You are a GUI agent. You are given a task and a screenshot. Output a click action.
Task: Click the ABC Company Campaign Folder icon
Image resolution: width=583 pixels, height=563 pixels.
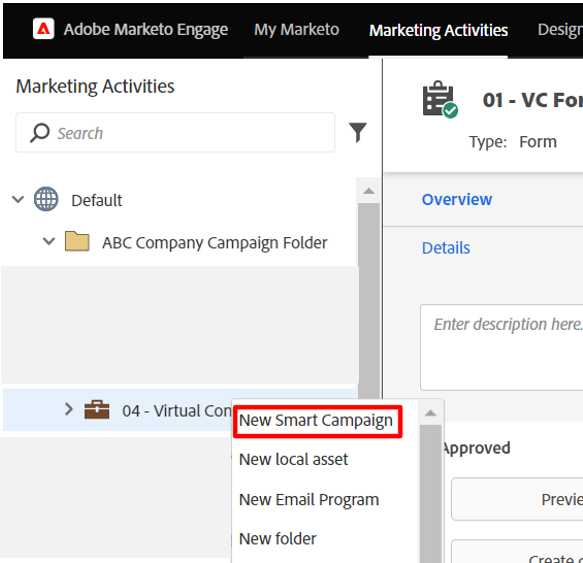77,242
